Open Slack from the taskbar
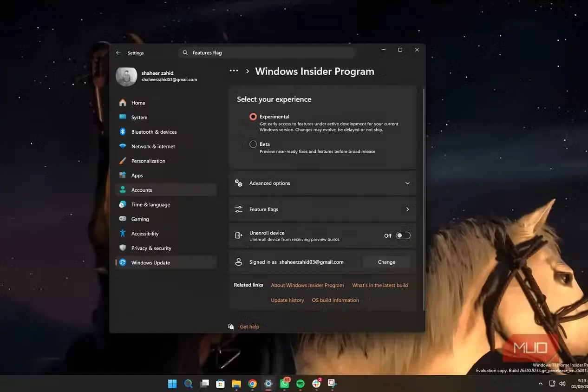 [x=316, y=384]
